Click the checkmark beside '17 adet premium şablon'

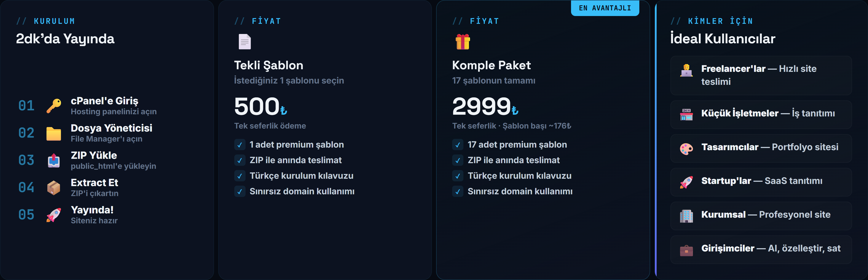point(458,145)
